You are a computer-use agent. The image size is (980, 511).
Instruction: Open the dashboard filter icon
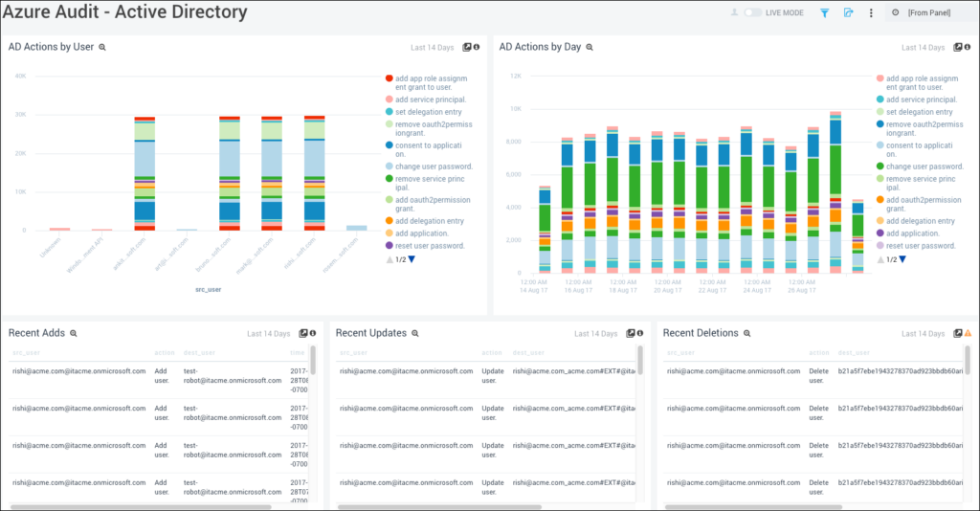point(825,12)
